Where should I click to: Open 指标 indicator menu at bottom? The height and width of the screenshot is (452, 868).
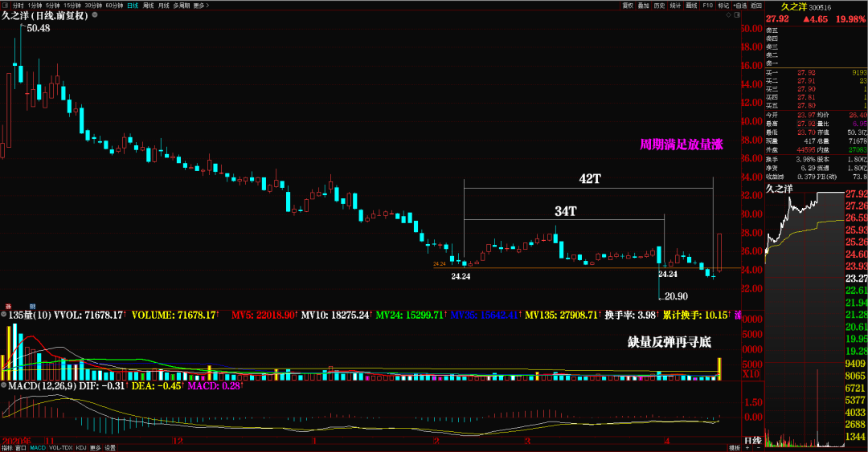click(x=7, y=447)
